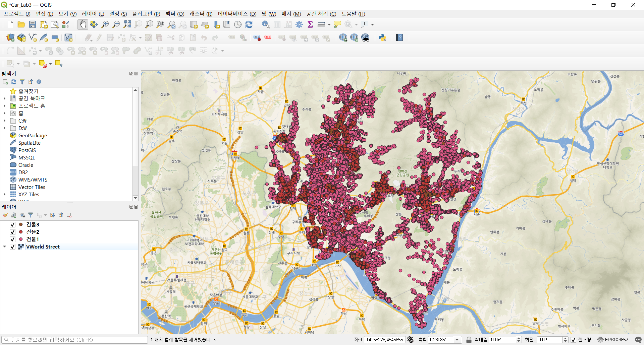
Task: Click the Refresh map icon
Action: pyautogui.click(x=249, y=24)
